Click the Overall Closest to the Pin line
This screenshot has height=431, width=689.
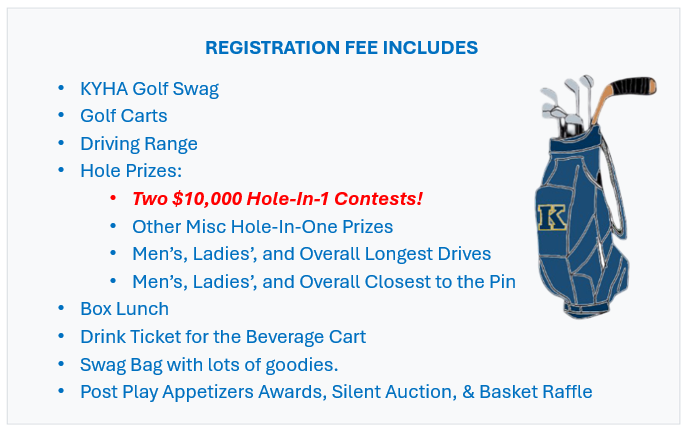pos(324,282)
